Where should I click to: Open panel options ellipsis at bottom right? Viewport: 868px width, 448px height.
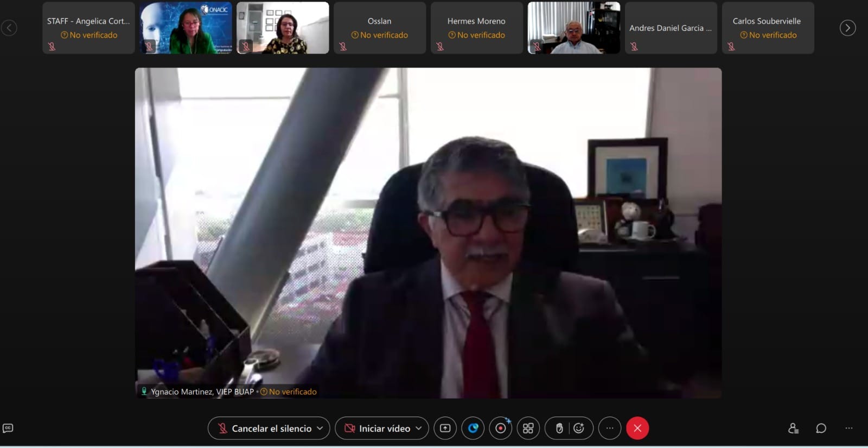pyautogui.click(x=849, y=428)
